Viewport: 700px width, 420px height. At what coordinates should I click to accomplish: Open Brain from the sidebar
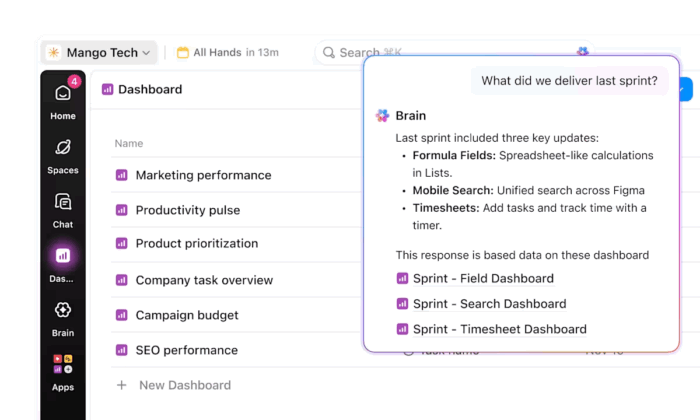pyautogui.click(x=63, y=315)
